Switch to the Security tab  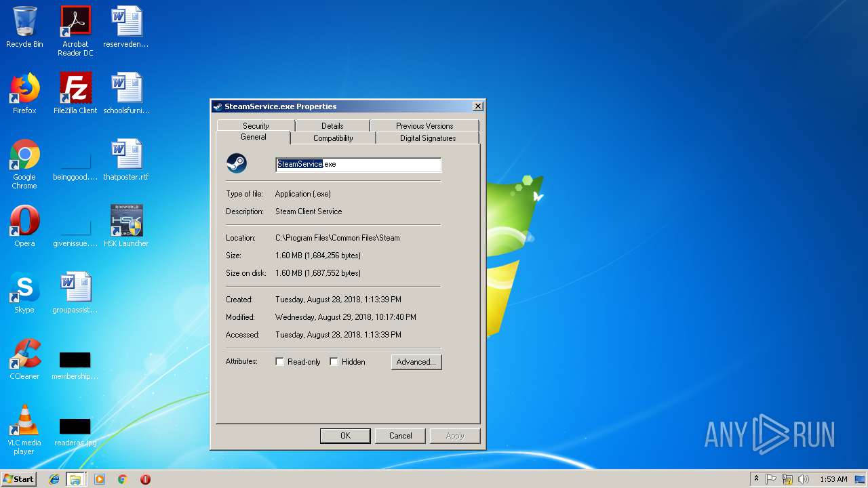tap(256, 125)
